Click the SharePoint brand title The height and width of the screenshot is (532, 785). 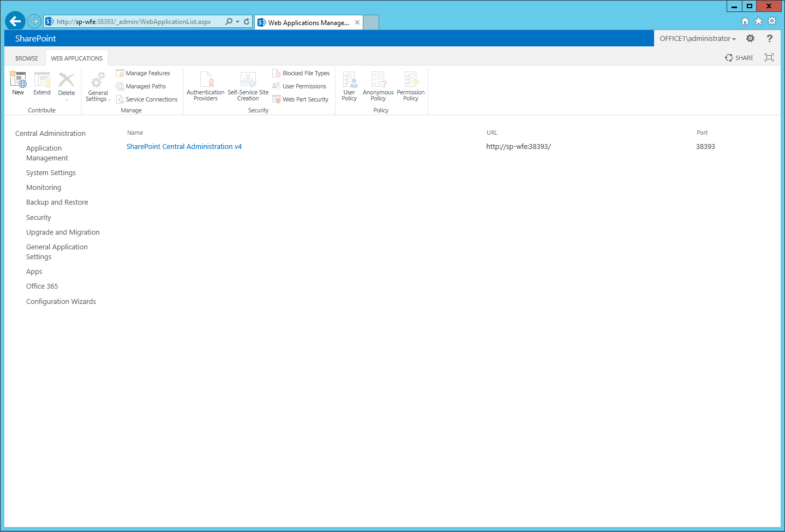[x=35, y=39]
